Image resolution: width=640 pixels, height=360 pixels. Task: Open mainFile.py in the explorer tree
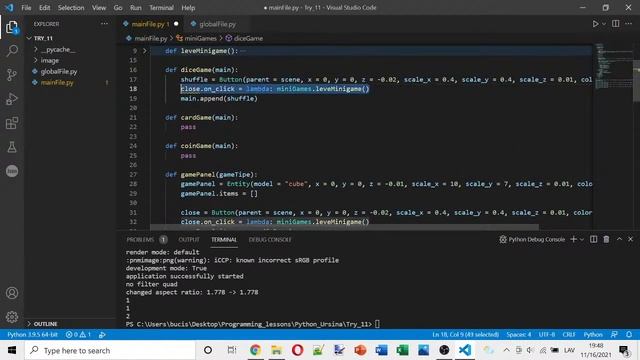click(57, 82)
